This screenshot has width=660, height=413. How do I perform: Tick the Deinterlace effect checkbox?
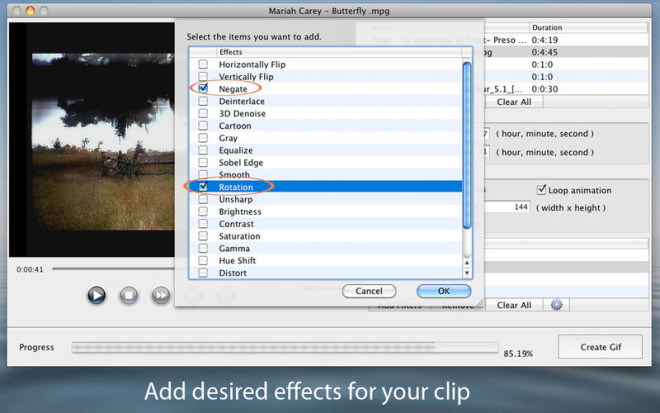203,101
